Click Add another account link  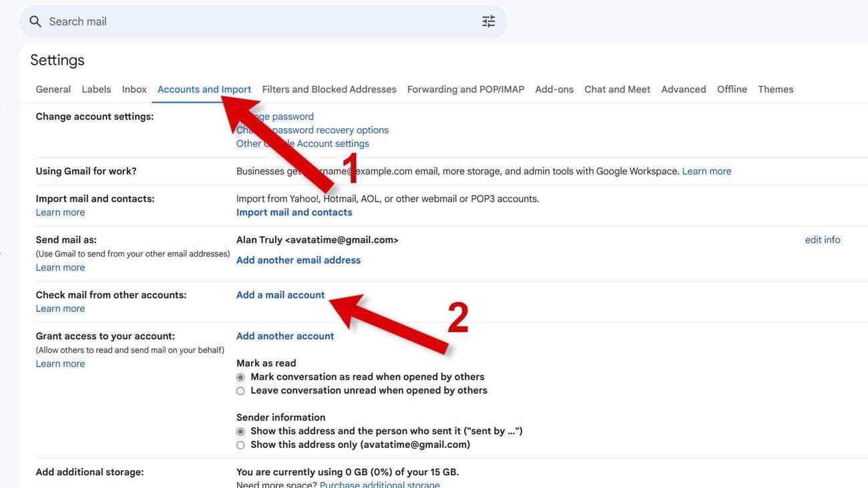(x=285, y=336)
